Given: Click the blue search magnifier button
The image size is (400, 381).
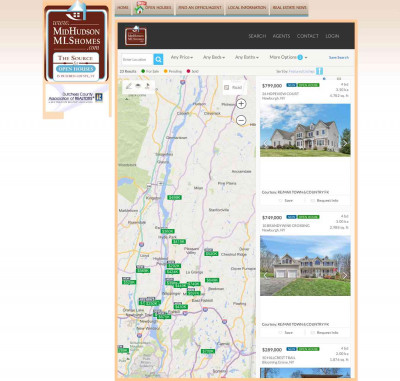Looking at the screenshot, I should (x=158, y=59).
